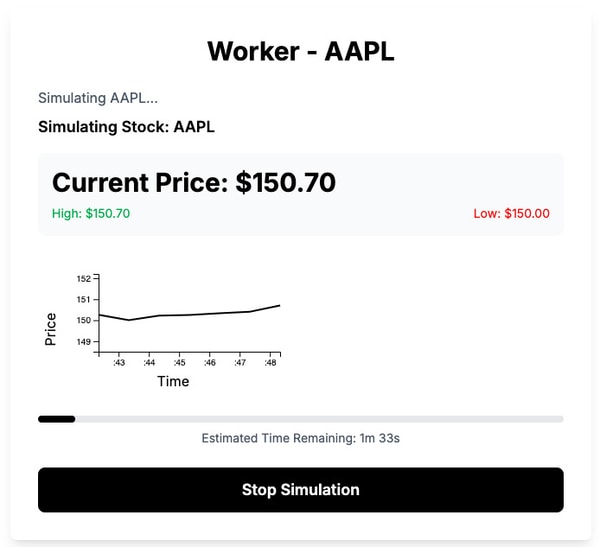Click the Stop Simulation button
The width and height of the screenshot is (600, 547).
point(300,490)
